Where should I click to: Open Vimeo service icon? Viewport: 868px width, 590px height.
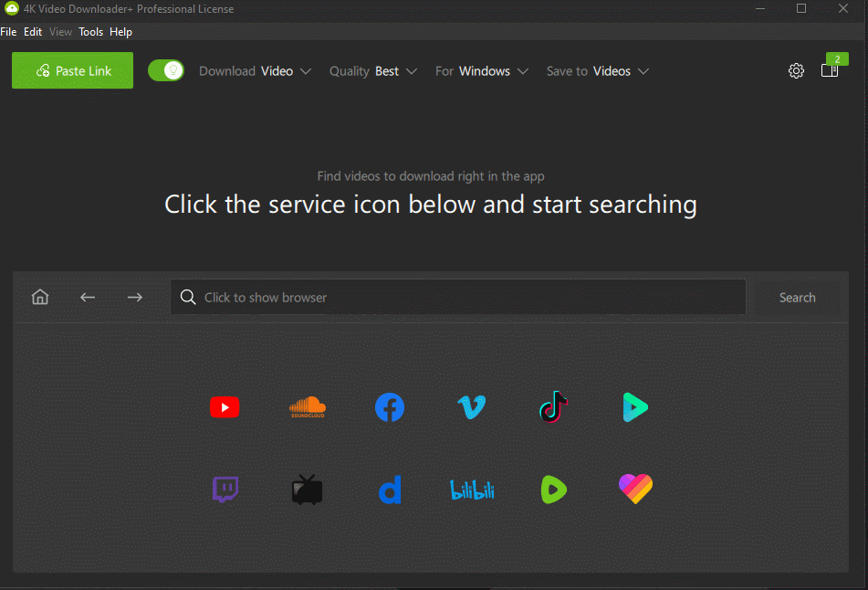(472, 407)
